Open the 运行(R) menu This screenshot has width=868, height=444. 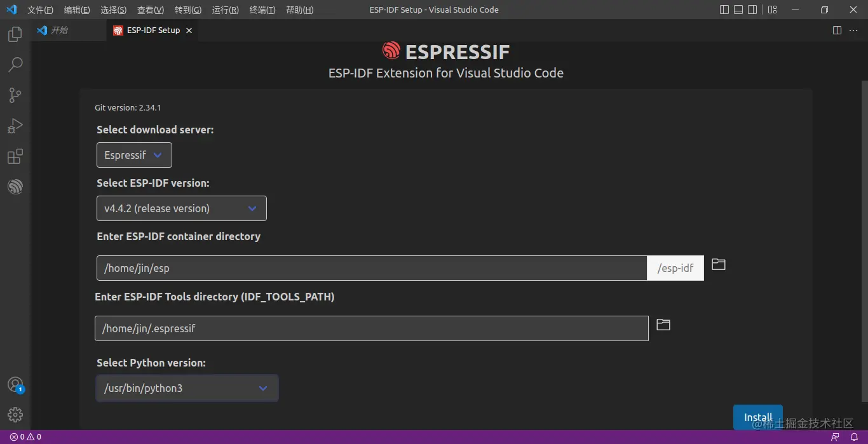226,10
